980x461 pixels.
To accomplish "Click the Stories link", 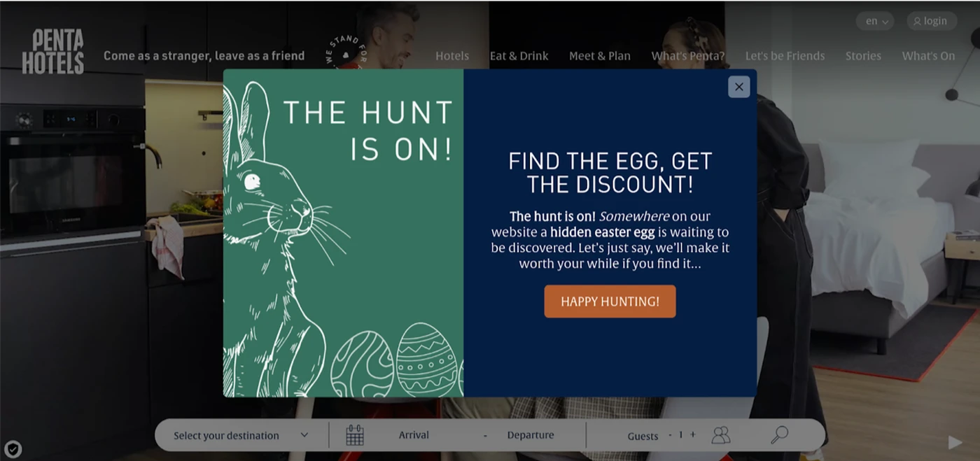I will [863, 56].
